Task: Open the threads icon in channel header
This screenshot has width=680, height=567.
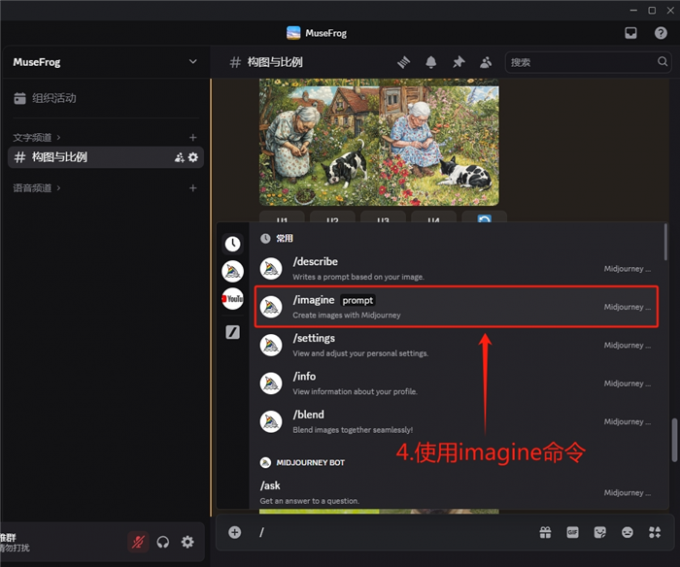Action: coord(403,62)
